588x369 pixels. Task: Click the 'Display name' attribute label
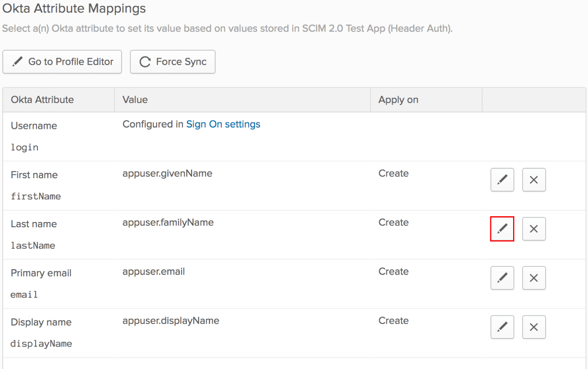[x=41, y=322]
